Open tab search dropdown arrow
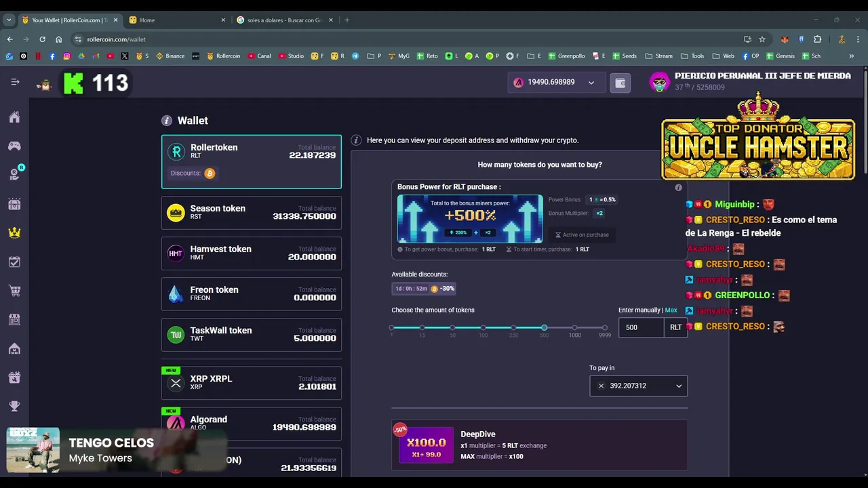Screen dimensions: 868x488 (9, 20)
